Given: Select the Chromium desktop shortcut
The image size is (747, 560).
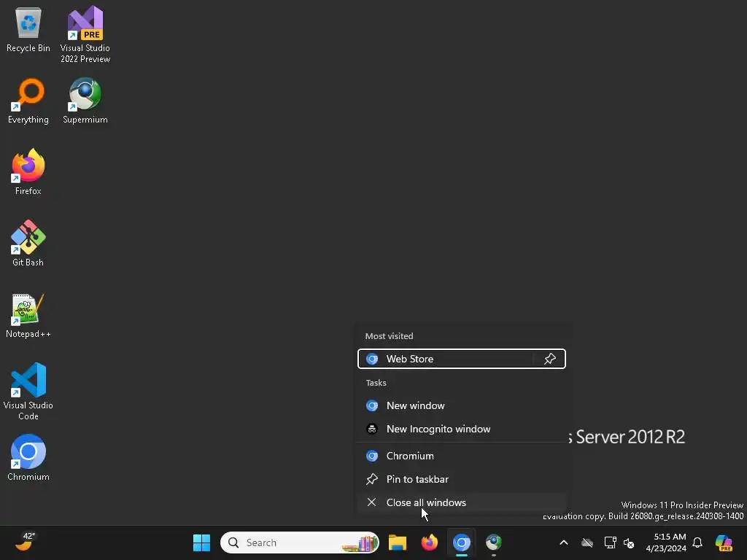Looking at the screenshot, I should pyautogui.click(x=28, y=458).
